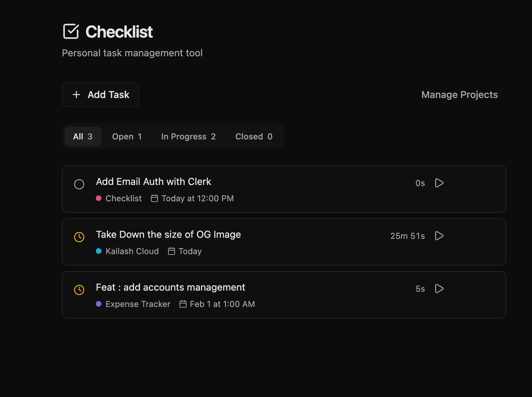Click clock status icon on "Take Down the size of OG Image"
The width and height of the screenshot is (532, 397).
click(x=79, y=237)
